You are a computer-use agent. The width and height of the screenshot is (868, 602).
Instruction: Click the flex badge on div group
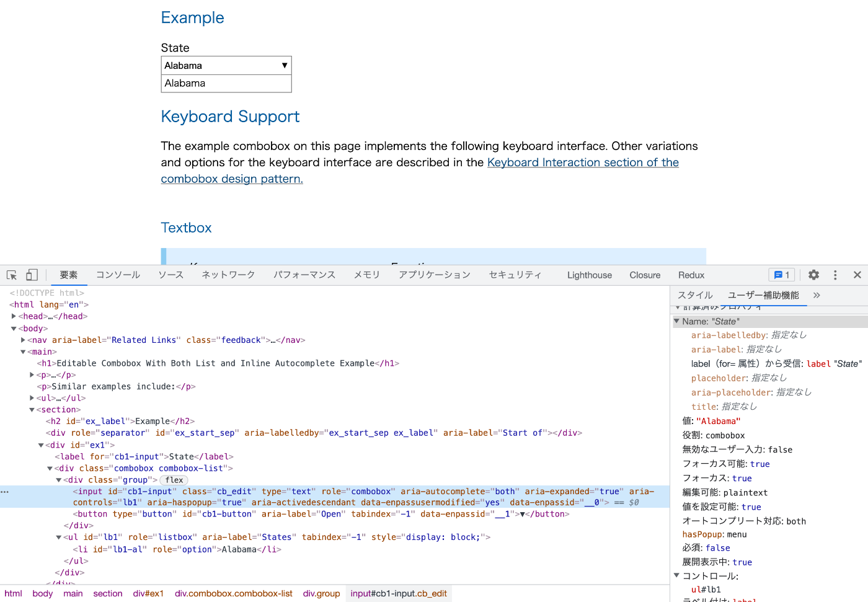click(x=174, y=480)
